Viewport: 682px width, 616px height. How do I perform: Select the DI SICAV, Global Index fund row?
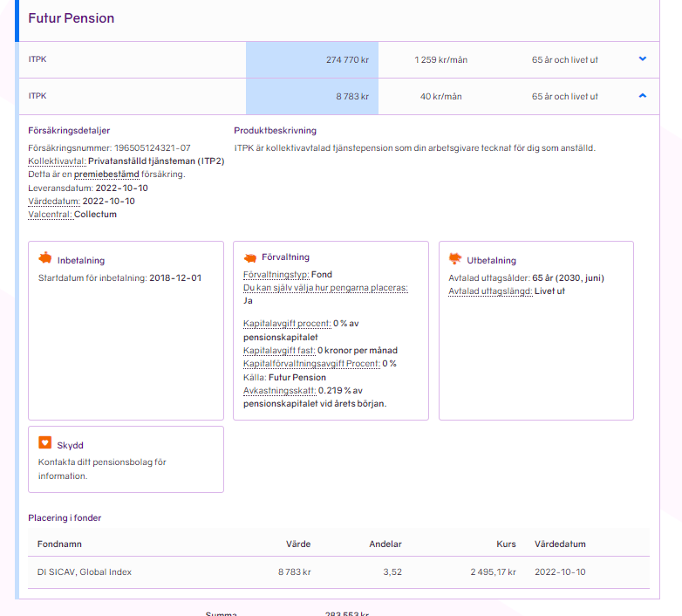click(x=85, y=572)
